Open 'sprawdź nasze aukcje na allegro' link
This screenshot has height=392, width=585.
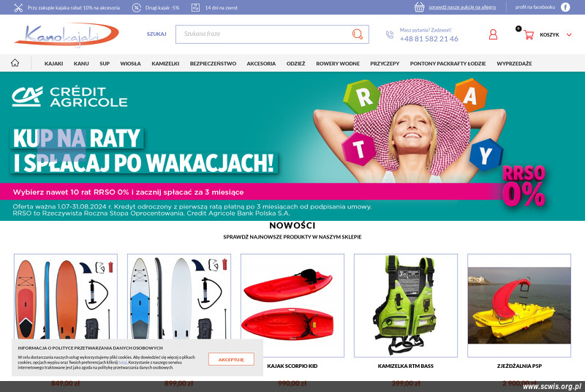462,7
